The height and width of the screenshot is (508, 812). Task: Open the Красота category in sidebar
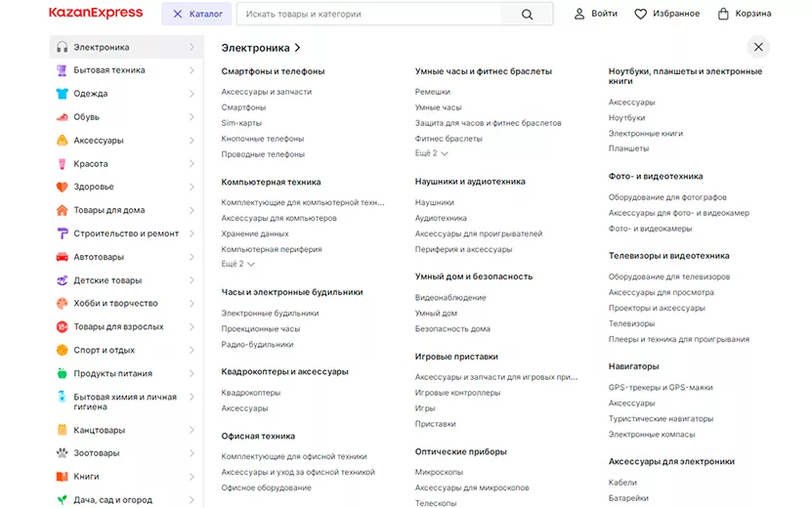91,164
